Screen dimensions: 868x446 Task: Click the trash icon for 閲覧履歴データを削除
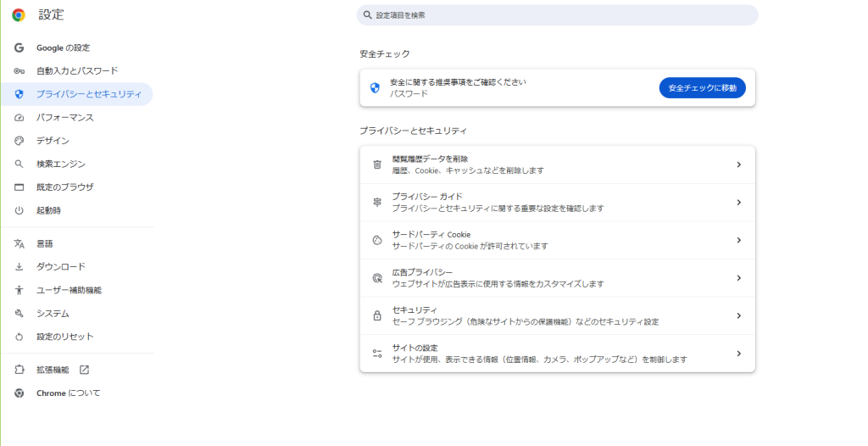click(x=377, y=164)
